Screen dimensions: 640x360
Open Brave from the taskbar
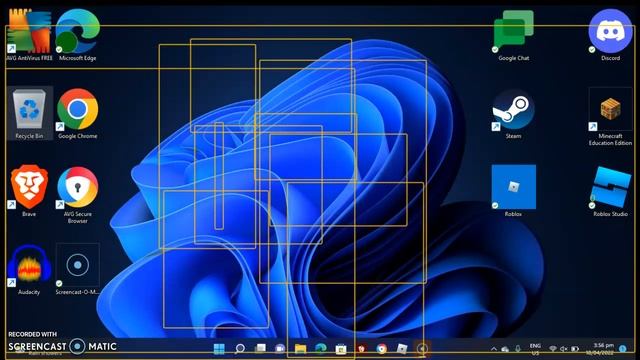point(361,349)
